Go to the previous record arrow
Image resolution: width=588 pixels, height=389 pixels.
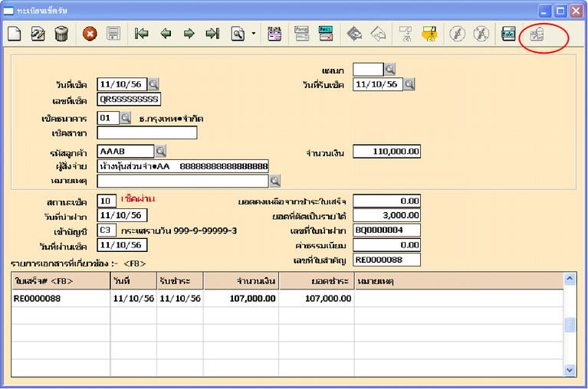(x=165, y=34)
